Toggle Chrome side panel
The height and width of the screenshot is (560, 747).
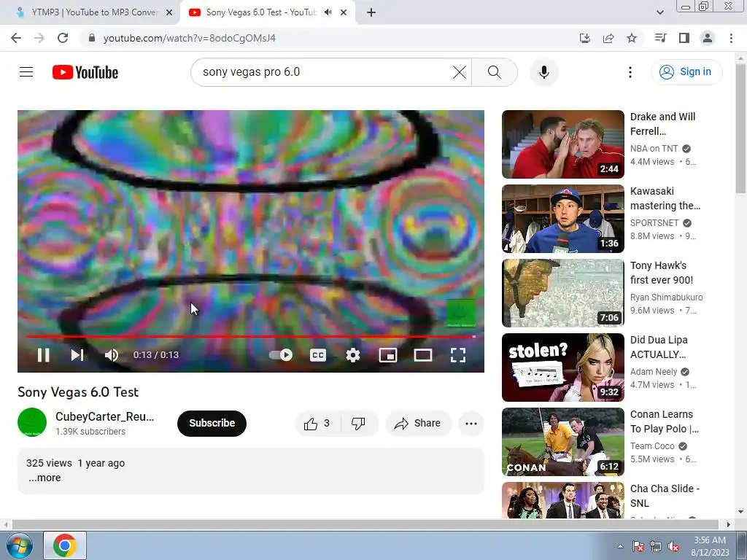click(x=684, y=38)
